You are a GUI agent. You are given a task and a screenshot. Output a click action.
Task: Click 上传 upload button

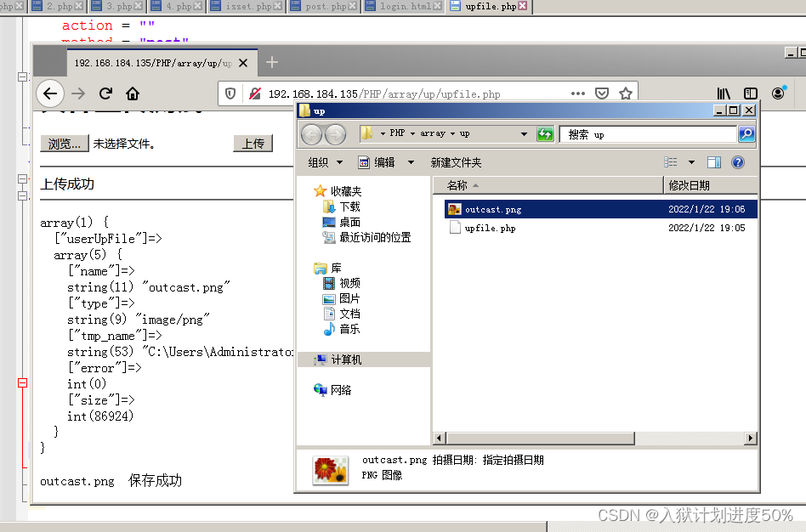pos(253,144)
